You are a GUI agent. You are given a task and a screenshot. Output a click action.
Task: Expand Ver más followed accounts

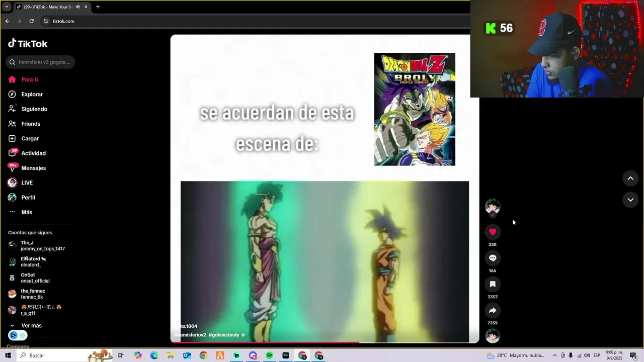coord(26,326)
